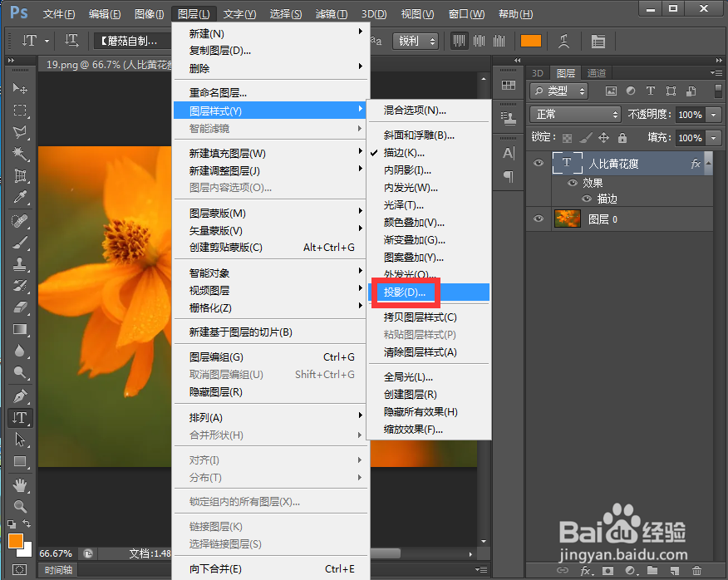Open the 不透明度 opacity dropdown

pos(713,115)
